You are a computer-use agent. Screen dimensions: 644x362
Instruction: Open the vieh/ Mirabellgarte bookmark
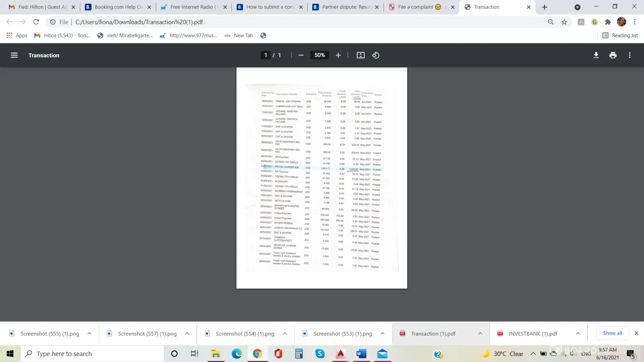click(x=125, y=35)
